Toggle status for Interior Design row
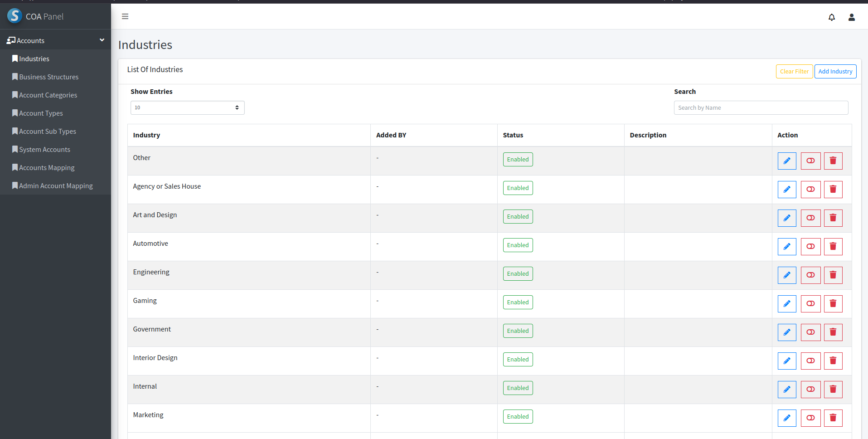Screen dimensions: 868x439 tap(810, 361)
